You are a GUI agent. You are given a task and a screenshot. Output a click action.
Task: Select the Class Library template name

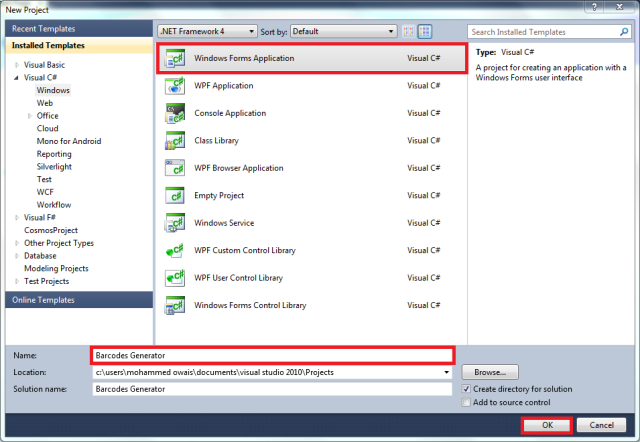[216, 140]
